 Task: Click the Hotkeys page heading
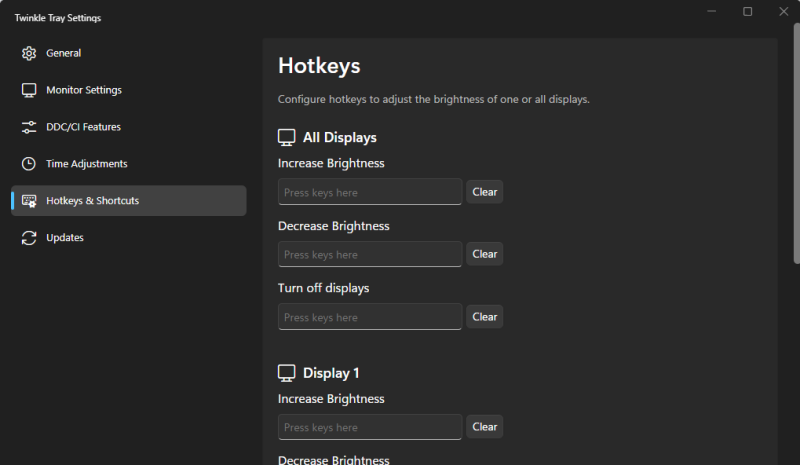point(319,66)
